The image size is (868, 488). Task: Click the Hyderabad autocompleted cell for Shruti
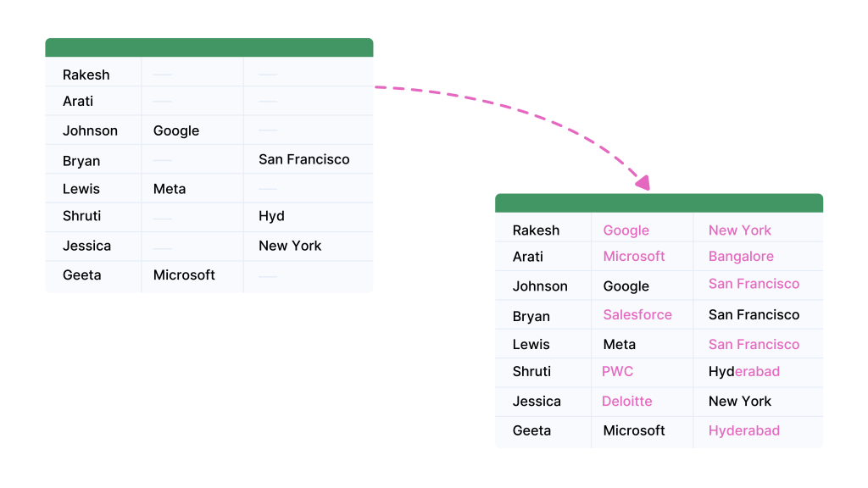pos(759,373)
